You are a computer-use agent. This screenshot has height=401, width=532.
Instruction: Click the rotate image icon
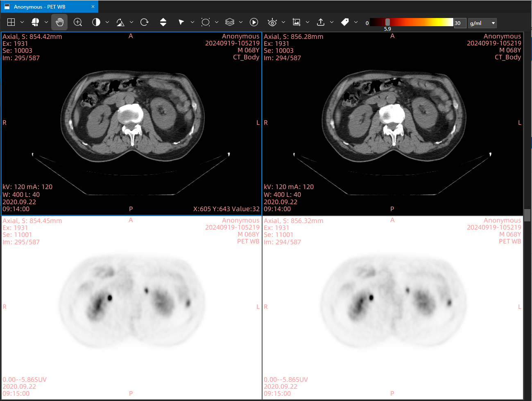pos(144,22)
